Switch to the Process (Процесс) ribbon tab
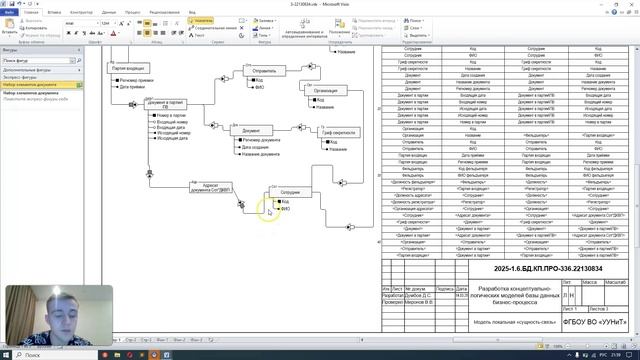 point(132,12)
